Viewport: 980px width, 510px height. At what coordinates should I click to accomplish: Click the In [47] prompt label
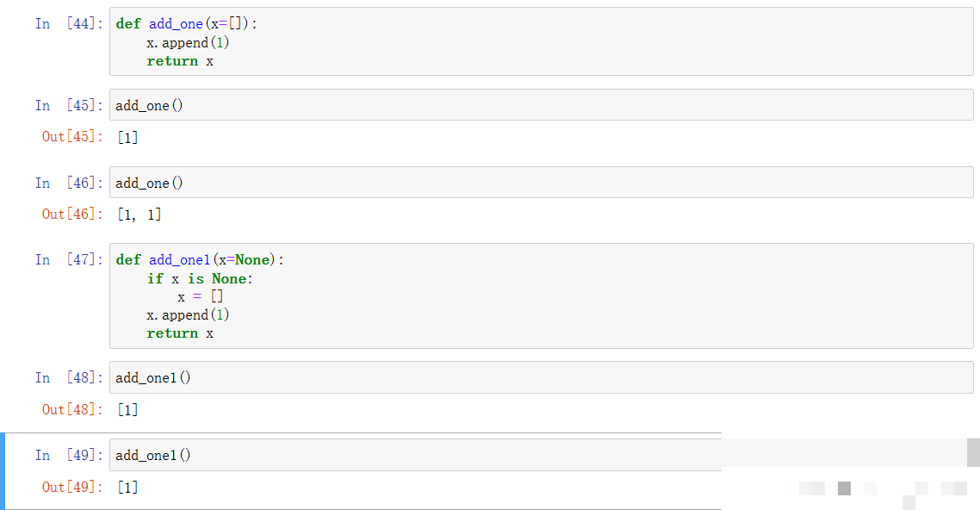click(69, 259)
